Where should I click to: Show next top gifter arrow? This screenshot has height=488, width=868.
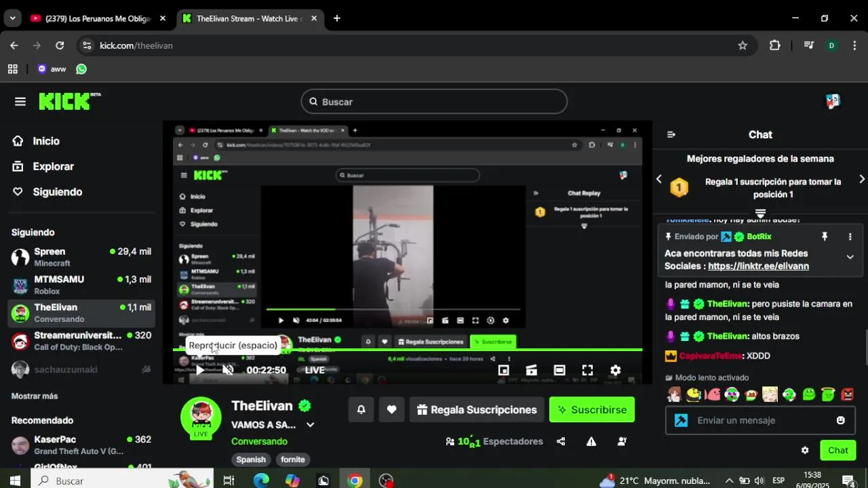click(x=862, y=179)
